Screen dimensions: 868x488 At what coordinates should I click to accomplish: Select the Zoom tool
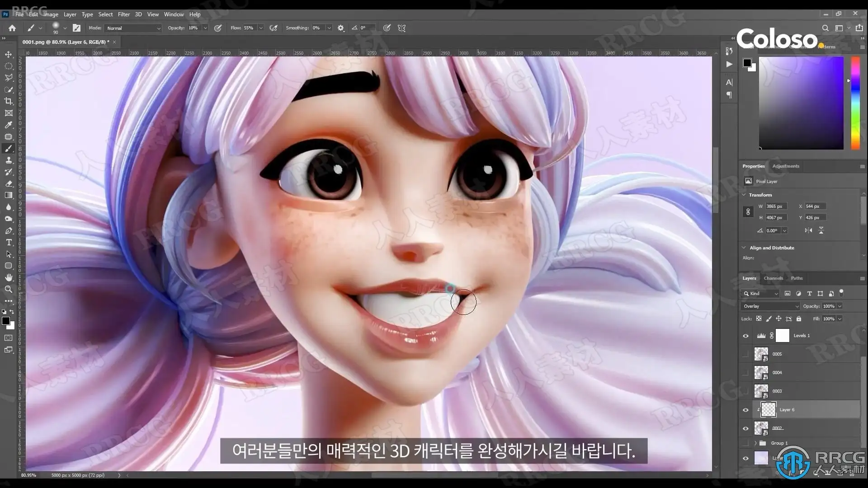[9, 289]
